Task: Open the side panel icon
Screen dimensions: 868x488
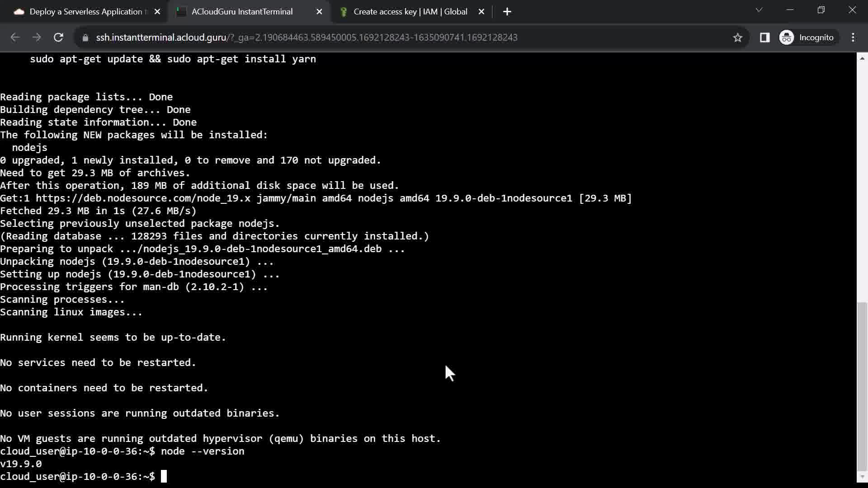Action: [764, 38]
